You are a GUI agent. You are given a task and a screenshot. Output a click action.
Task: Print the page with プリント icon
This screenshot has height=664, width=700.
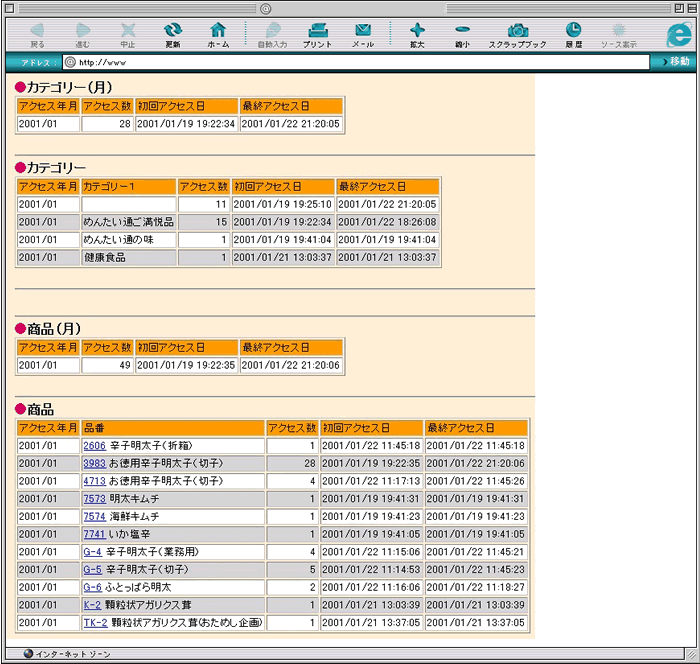317,35
